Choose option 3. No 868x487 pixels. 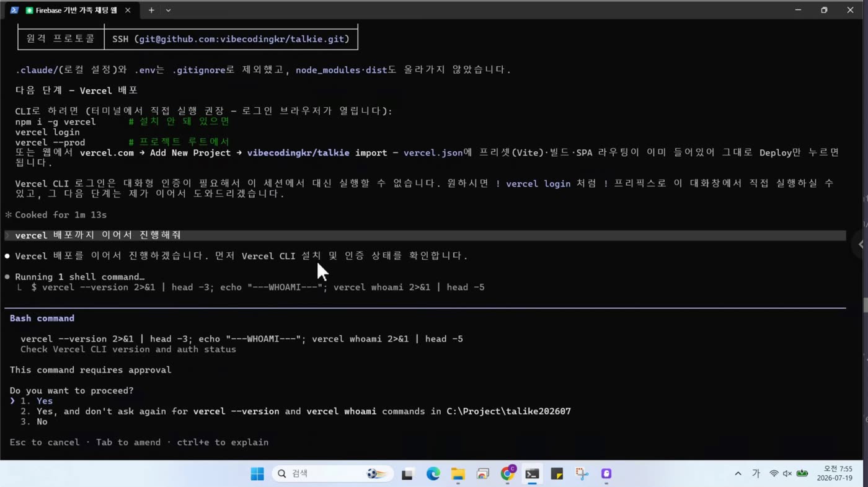click(x=34, y=422)
